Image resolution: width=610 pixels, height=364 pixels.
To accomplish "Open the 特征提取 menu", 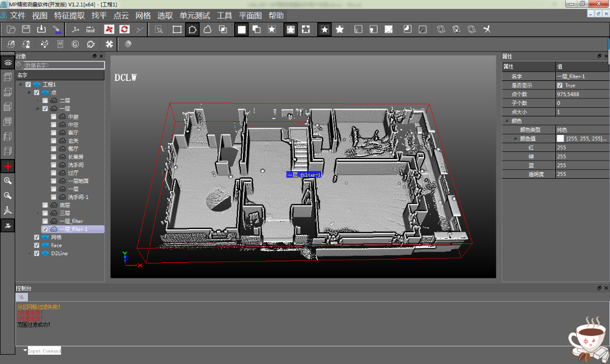I will (x=69, y=15).
